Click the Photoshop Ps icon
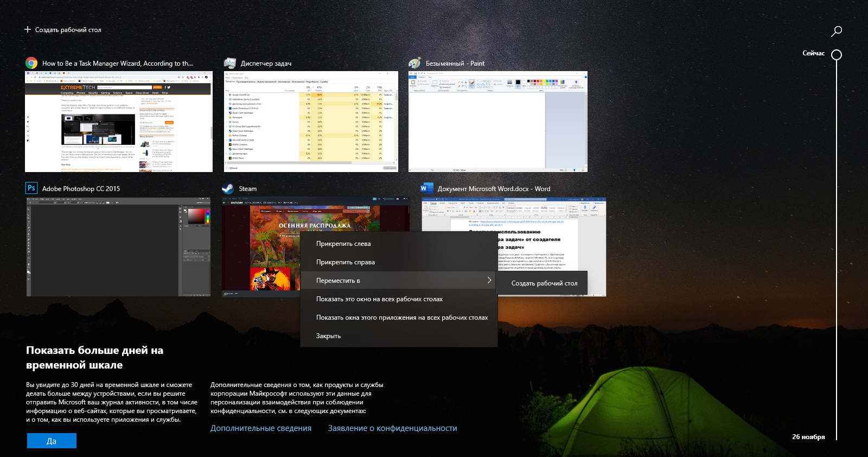Screen dimensions: 868x457 click(x=31, y=188)
